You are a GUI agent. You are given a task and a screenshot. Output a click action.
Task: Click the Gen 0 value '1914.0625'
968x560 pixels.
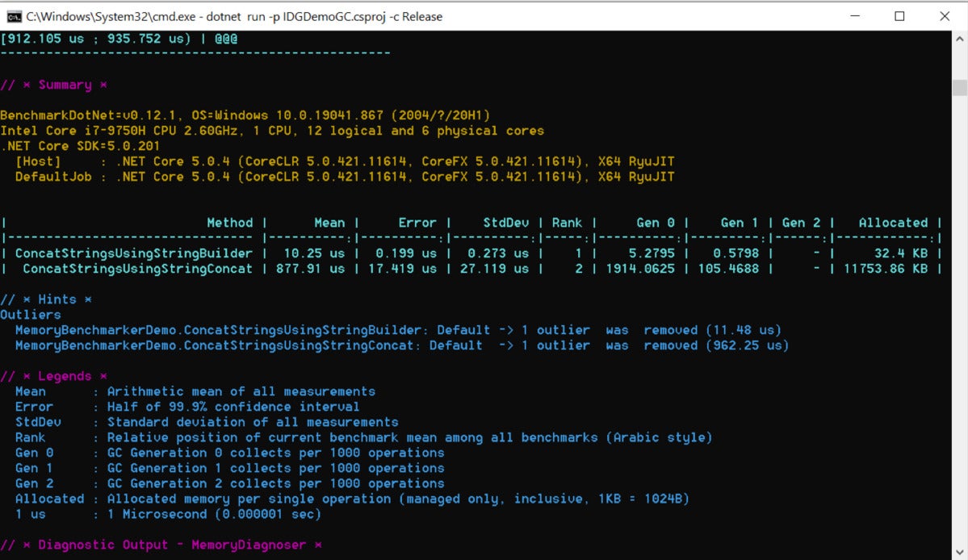tap(640, 269)
